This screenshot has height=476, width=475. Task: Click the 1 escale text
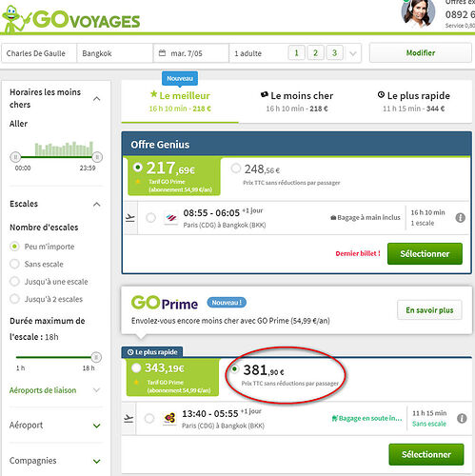(423, 223)
